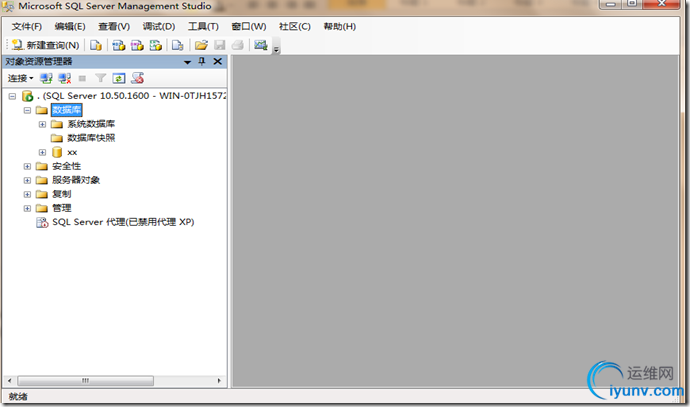
Task: Collapse the 数据库 folder node
Action: (27, 110)
